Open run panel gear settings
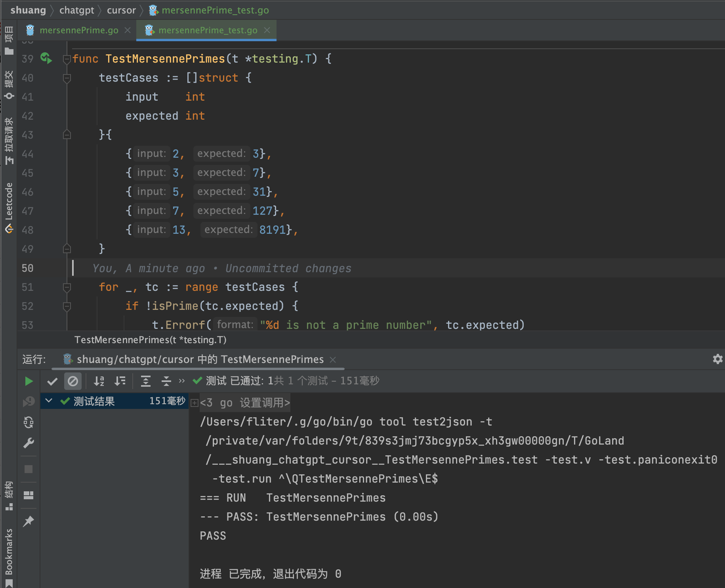The width and height of the screenshot is (725, 588). click(717, 359)
